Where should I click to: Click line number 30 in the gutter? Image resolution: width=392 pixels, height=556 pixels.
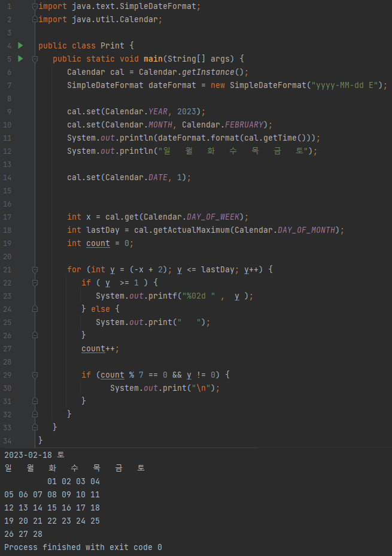point(7,388)
